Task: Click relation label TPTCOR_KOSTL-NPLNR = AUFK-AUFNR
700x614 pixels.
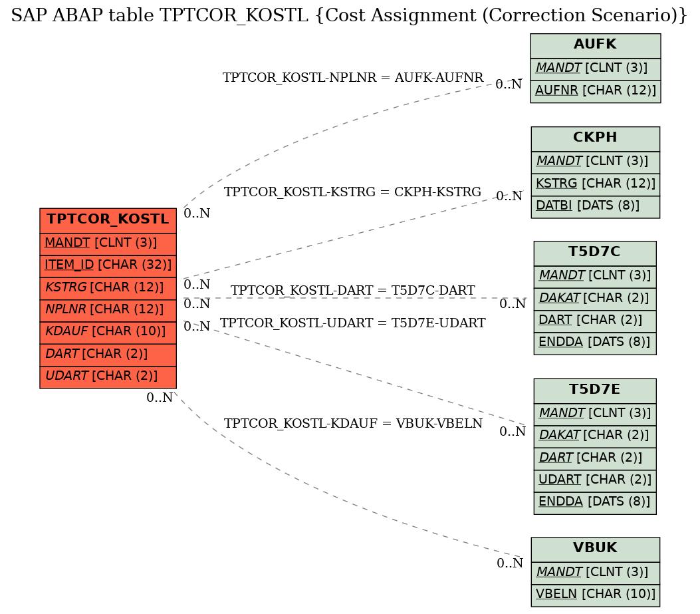Action: (x=353, y=78)
